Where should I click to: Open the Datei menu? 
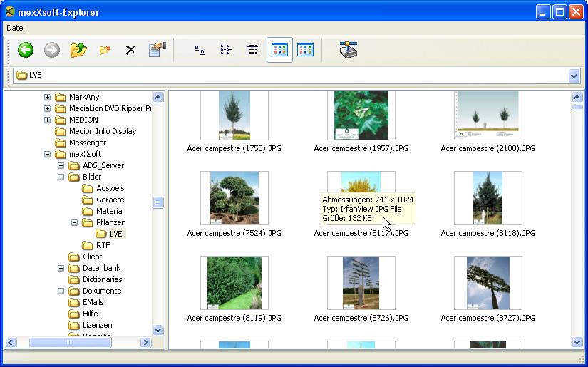point(16,28)
